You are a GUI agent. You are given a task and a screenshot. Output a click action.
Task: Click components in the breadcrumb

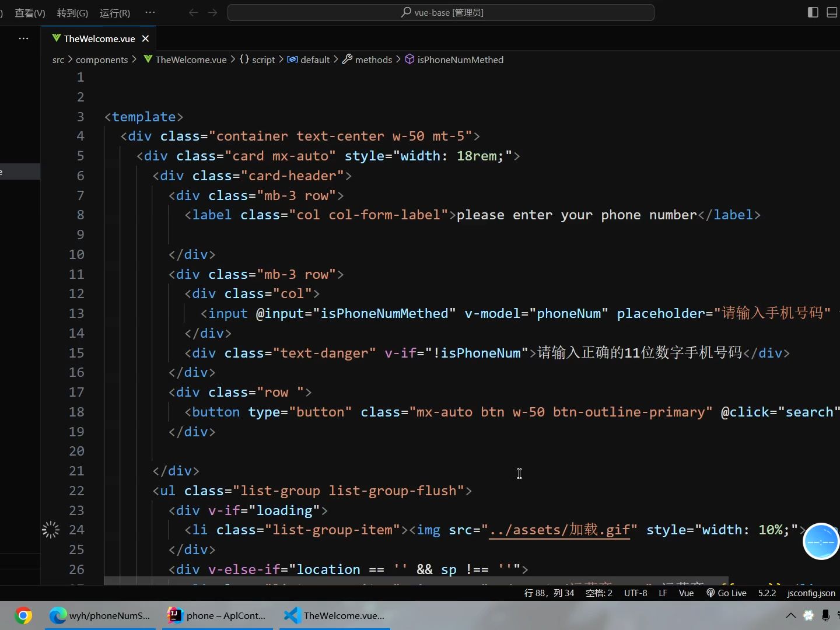click(101, 60)
